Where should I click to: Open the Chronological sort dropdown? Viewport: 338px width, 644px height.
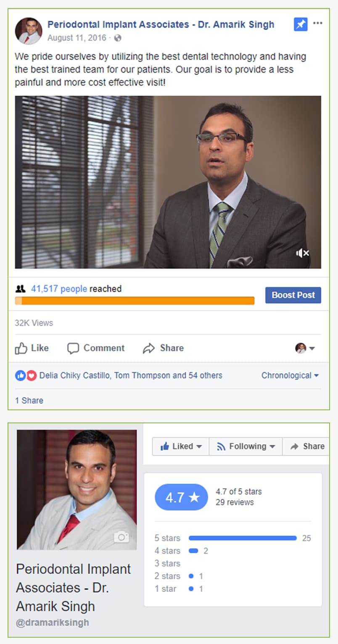[x=290, y=375]
